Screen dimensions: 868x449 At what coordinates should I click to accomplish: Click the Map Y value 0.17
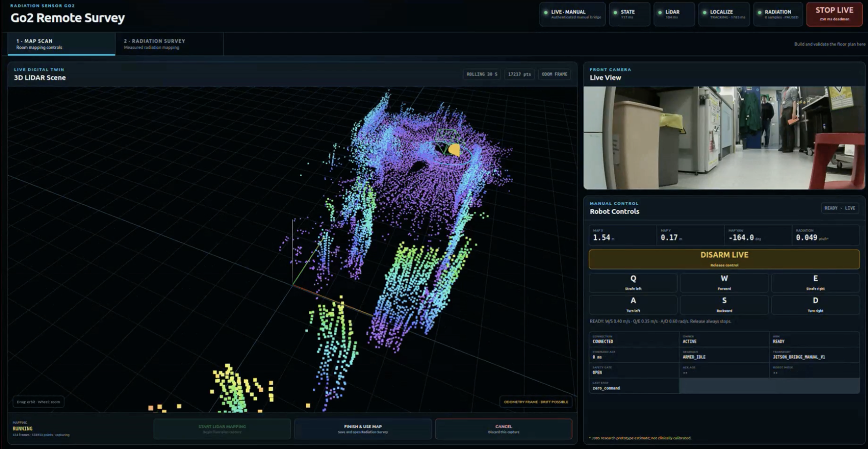tap(669, 238)
